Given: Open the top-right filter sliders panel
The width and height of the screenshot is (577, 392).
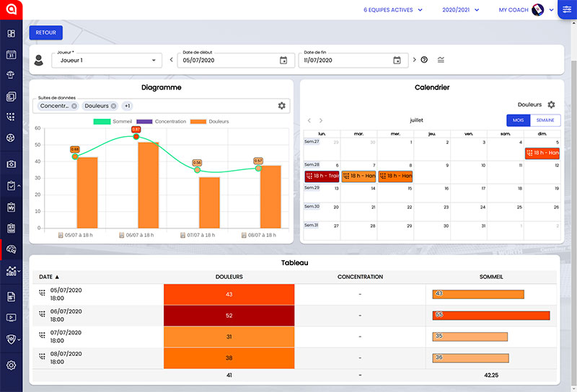Looking at the screenshot, I should (567, 9).
